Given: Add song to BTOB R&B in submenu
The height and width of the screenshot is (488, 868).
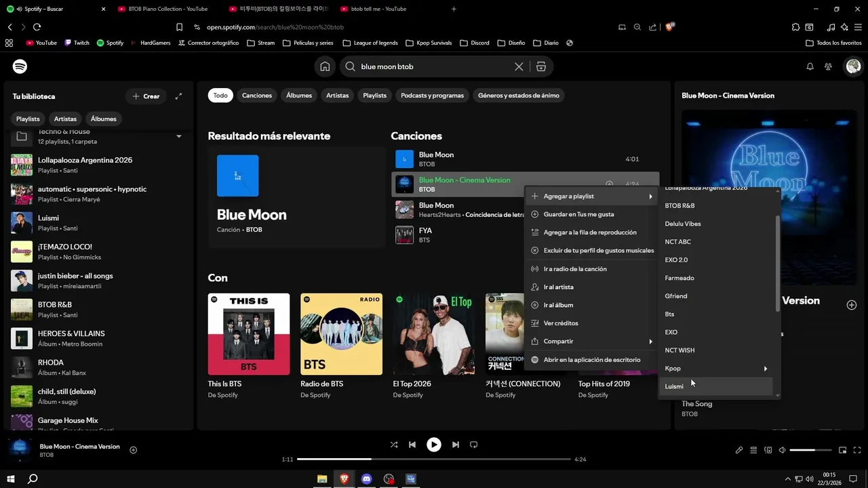Looking at the screenshot, I should (717, 205).
